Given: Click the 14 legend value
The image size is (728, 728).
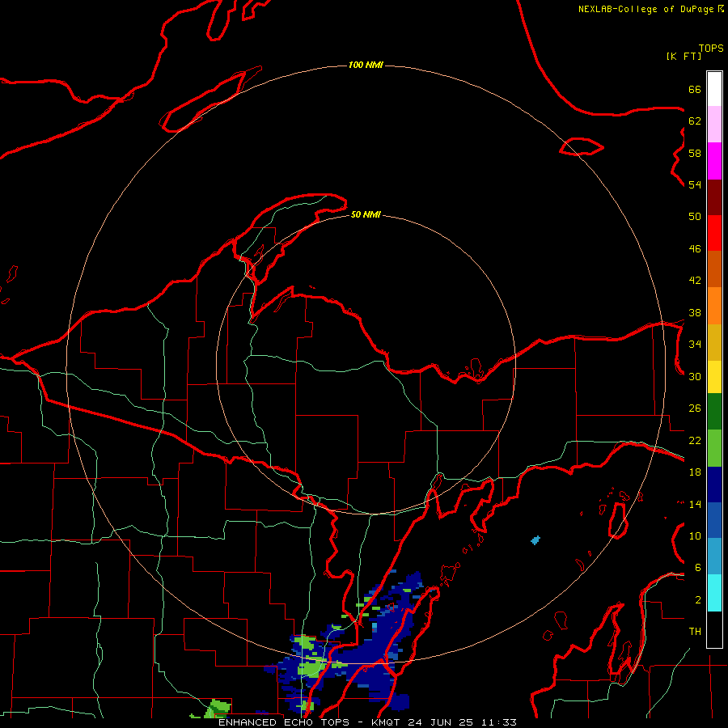Looking at the screenshot, I should click(x=695, y=504).
